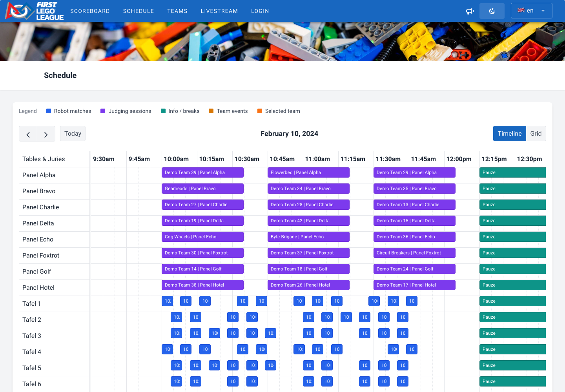This screenshot has width=565, height=392.
Task: Jump to Today on the schedule
Action: [73, 134]
